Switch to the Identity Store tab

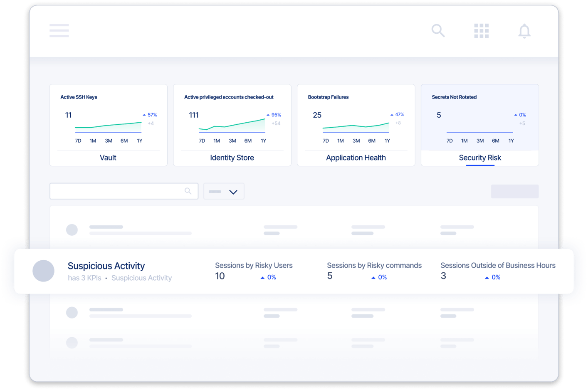[232, 158]
